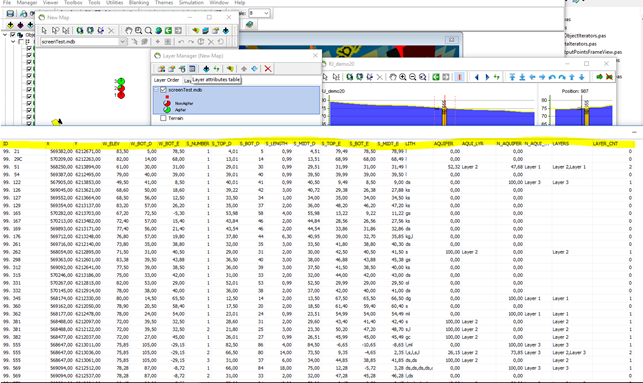Open the Simulation menu

point(191,2)
